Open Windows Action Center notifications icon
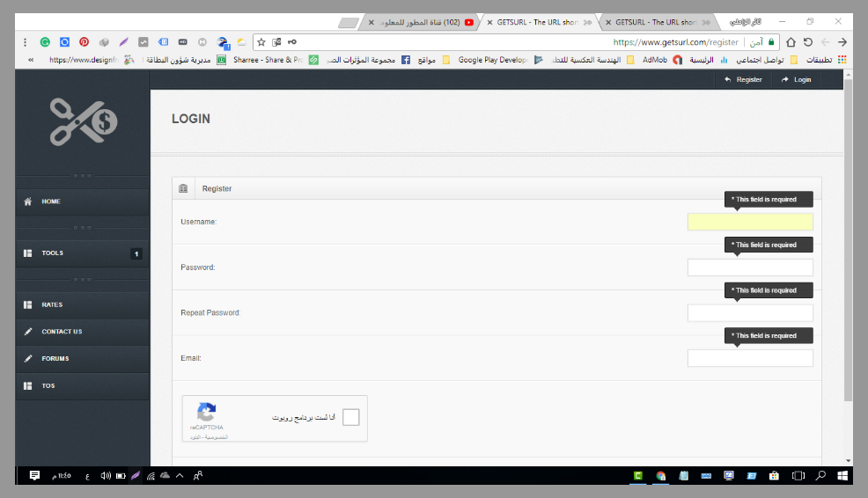868x498 pixels. (34, 475)
